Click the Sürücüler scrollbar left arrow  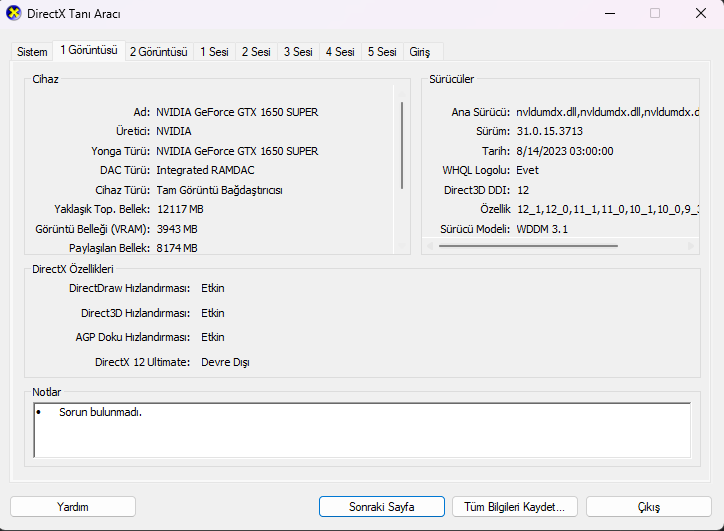[x=429, y=246]
